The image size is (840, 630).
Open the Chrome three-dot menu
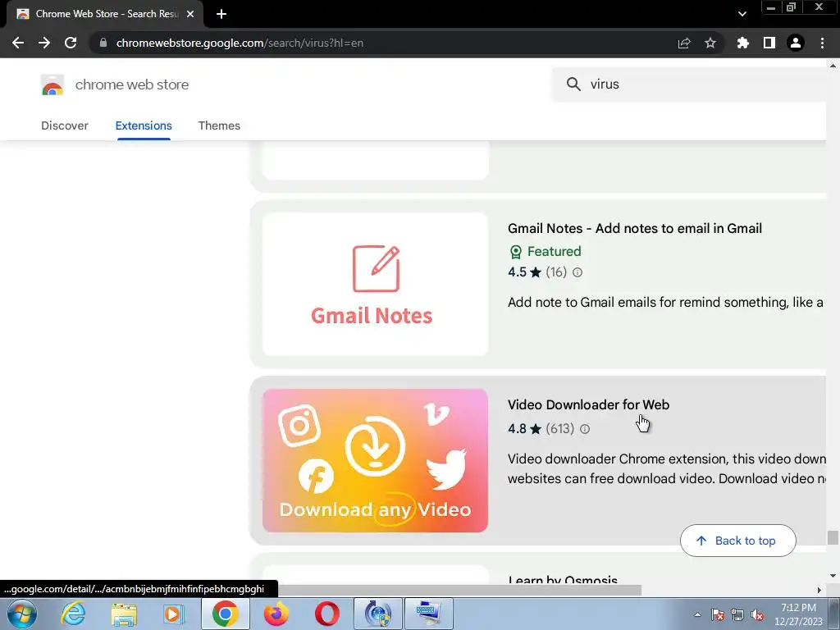point(822,43)
